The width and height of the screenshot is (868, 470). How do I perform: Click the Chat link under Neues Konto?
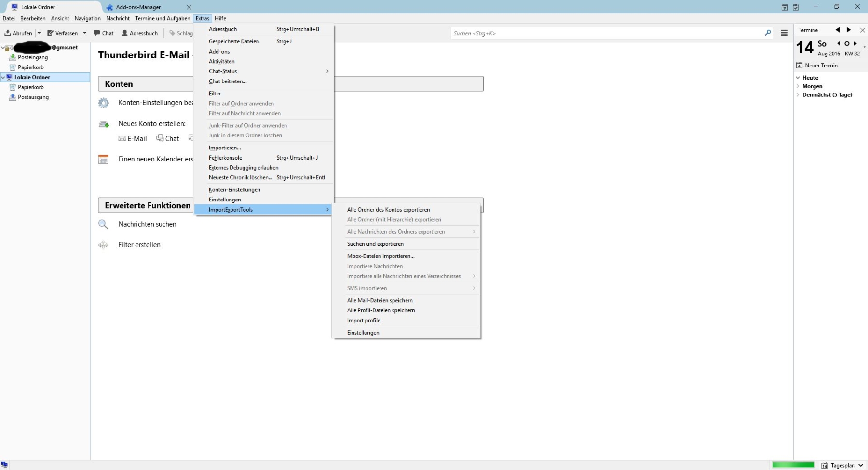pos(168,139)
